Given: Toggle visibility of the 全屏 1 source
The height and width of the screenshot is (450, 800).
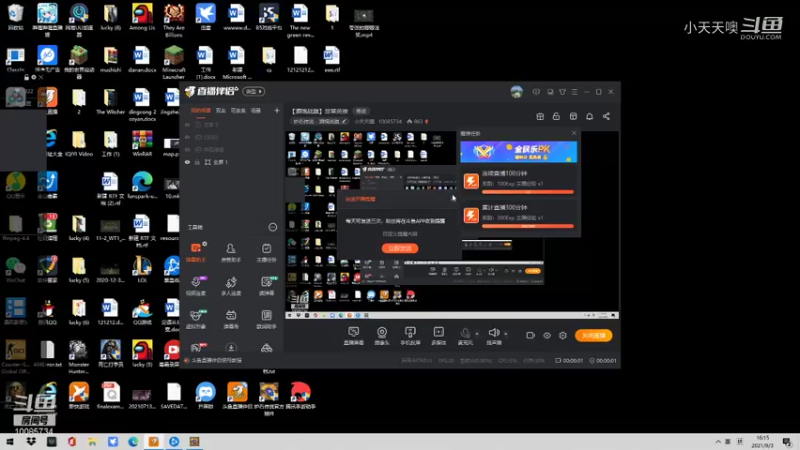Looking at the screenshot, I should click(187, 162).
